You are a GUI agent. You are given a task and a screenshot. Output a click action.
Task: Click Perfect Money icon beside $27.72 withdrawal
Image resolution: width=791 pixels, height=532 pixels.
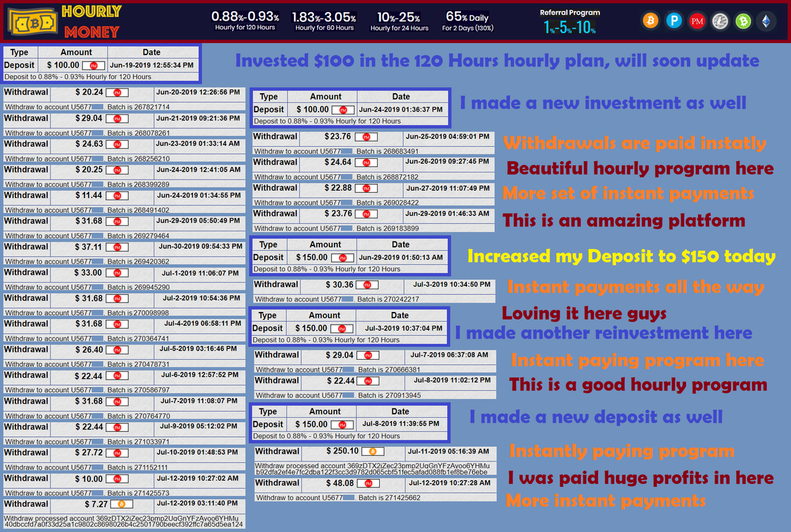(117, 454)
